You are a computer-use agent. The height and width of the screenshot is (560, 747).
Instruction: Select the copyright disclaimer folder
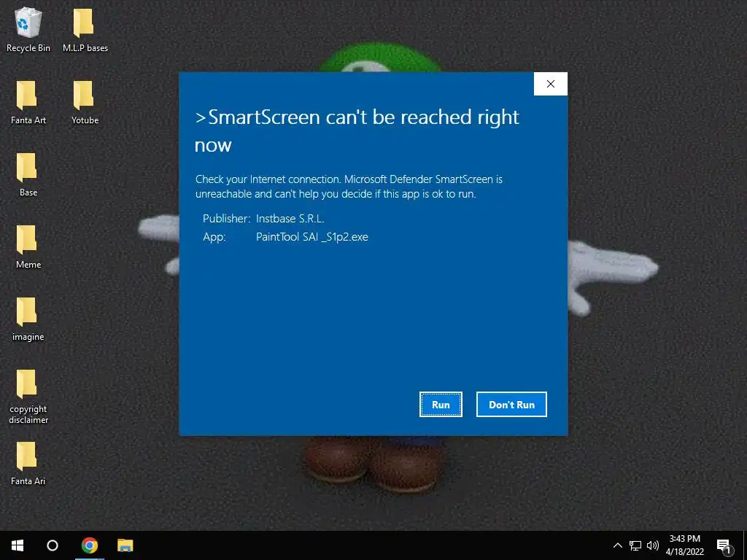(x=28, y=396)
